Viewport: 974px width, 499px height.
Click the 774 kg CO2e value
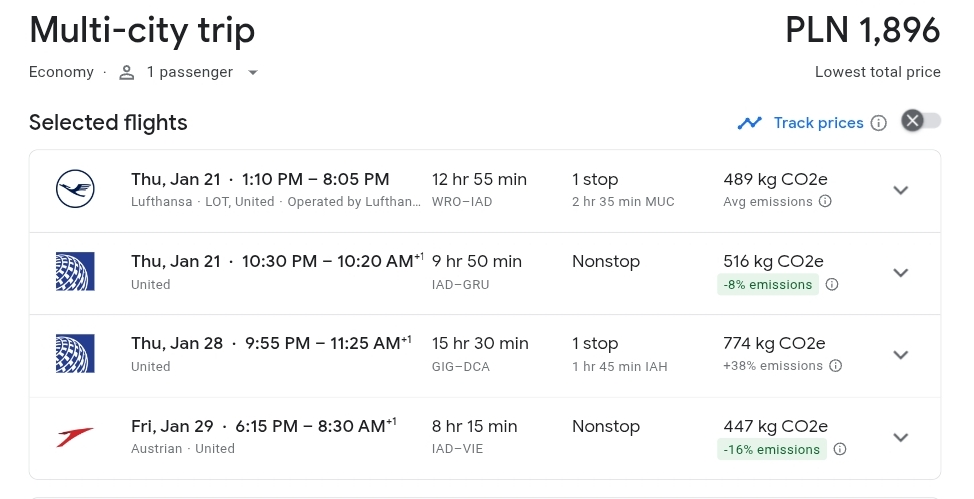tap(774, 344)
